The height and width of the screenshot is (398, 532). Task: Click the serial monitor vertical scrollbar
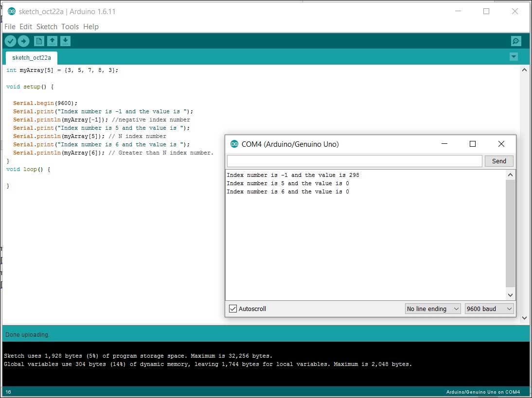[x=510, y=233]
